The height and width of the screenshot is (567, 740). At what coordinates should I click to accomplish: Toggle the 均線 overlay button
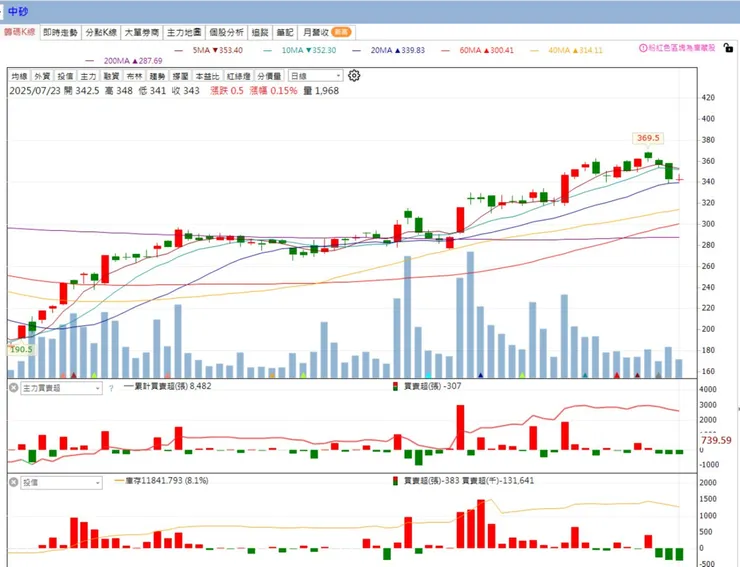click(x=19, y=76)
